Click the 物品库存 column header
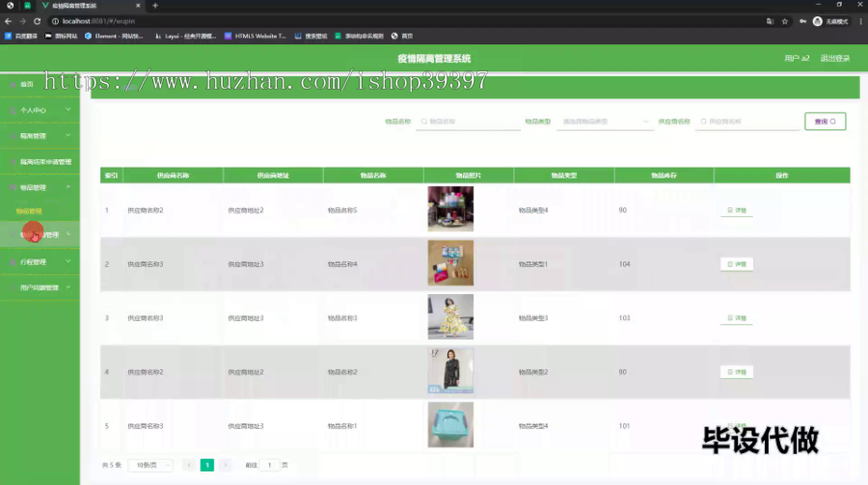The image size is (868, 485). pyautogui.click(x=664, y=175)
